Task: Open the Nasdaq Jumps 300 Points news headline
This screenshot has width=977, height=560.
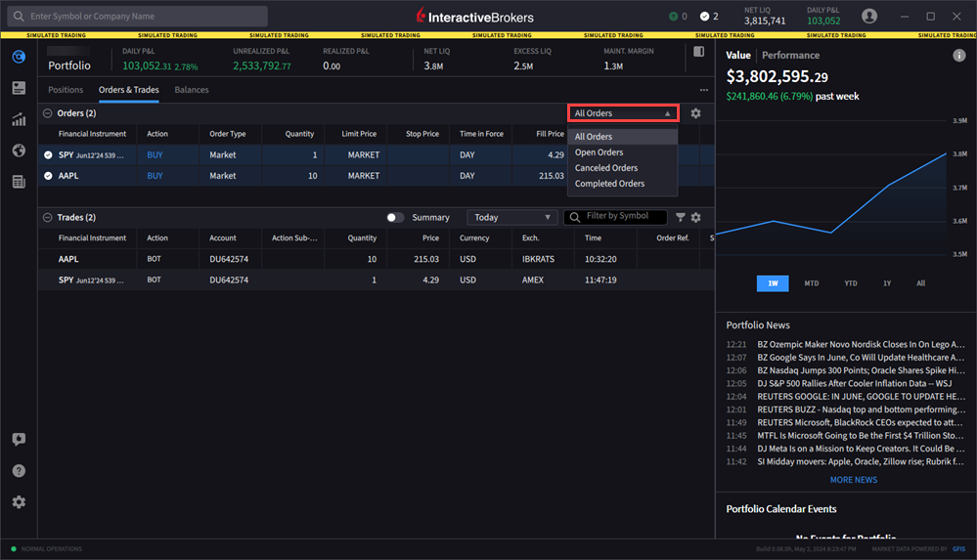Action: click(861, 370)
